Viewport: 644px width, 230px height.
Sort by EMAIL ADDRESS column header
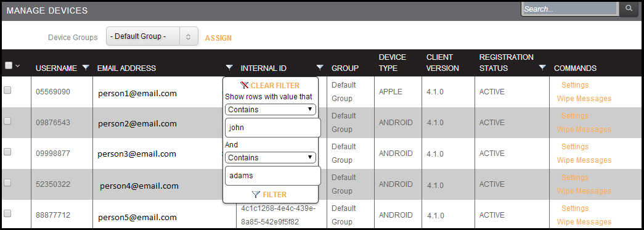tap(126, 68)
